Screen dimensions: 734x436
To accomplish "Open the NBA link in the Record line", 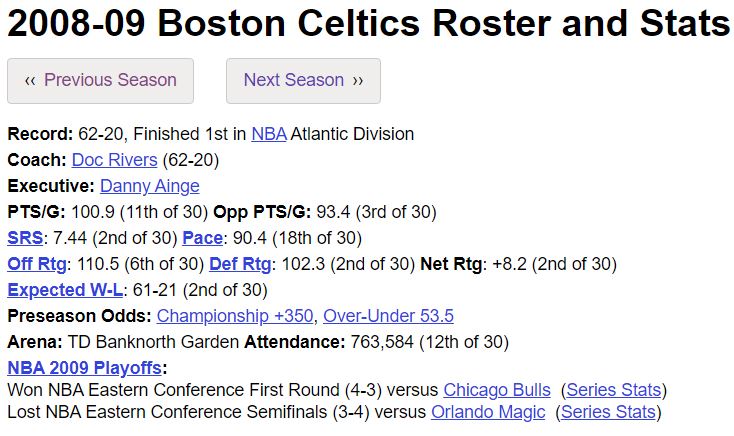I will 269,134.
